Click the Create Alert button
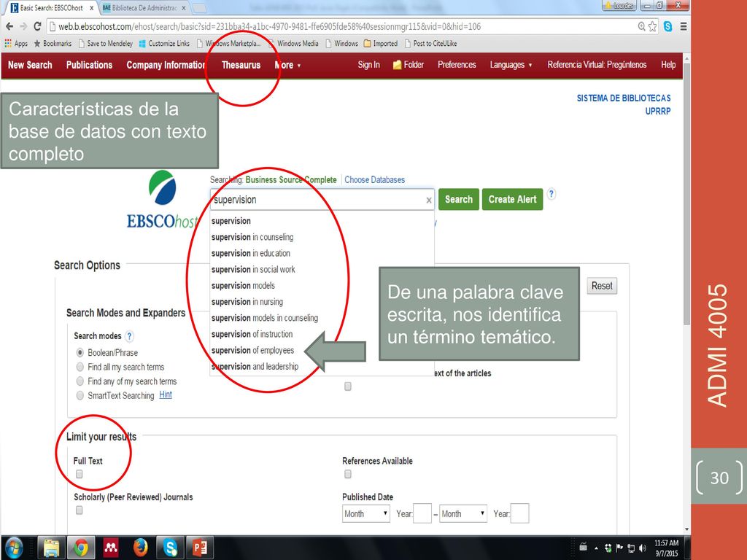This screenshot has height=560, width=747. tap(513, 199)
